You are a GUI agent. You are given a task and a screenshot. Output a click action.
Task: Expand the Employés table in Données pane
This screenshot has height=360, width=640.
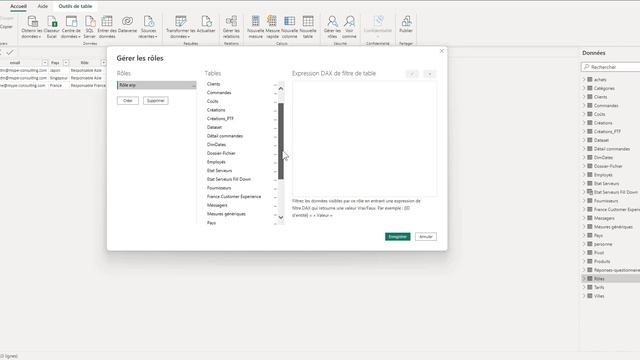click(x=584, y=175)
